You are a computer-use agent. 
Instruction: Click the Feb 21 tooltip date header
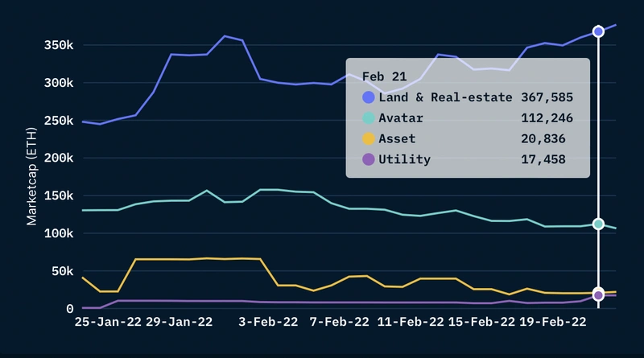(383, 76)
